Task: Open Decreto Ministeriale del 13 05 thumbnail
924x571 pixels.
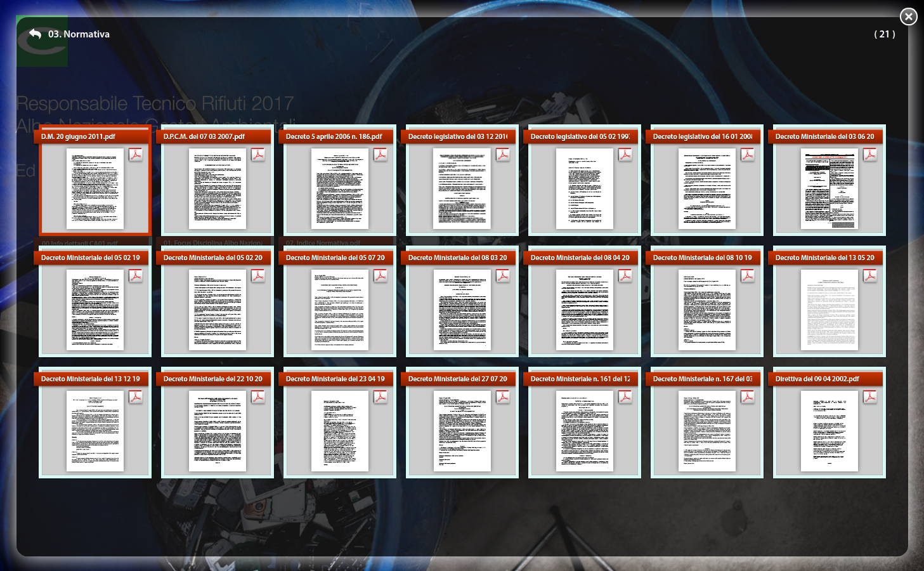Action: [829, 310]
